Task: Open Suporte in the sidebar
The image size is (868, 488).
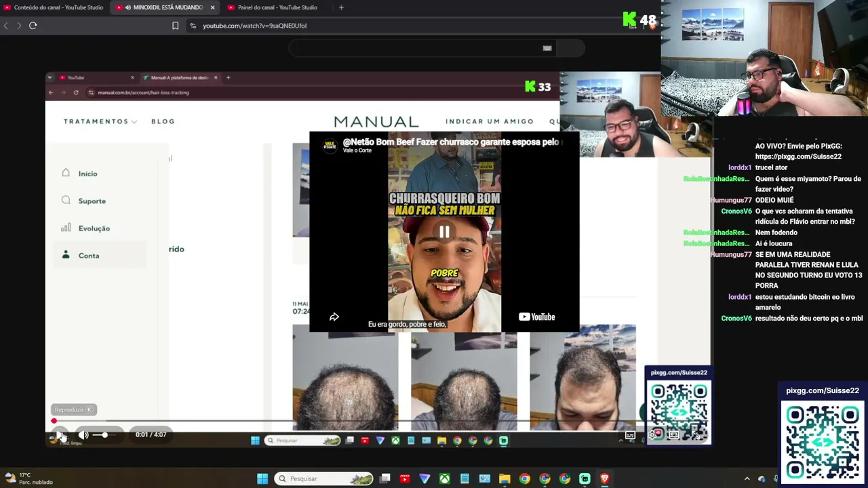Action: click(x=92, y=201)
